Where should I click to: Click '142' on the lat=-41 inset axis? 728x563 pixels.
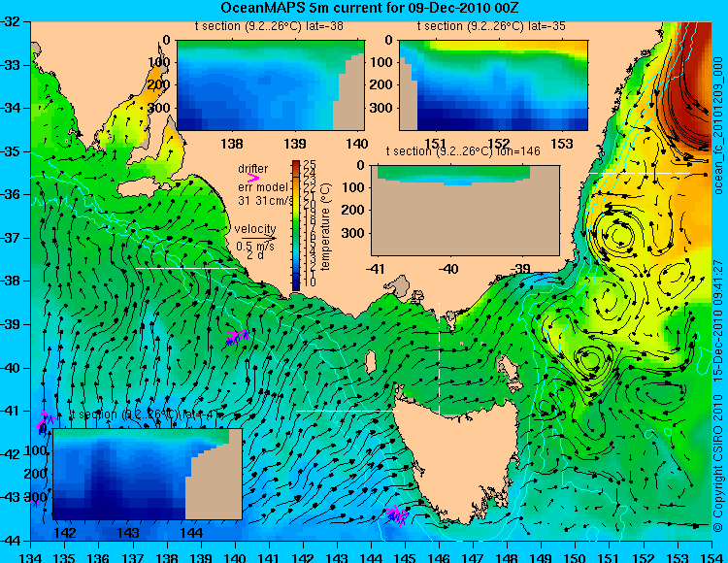point(65,532)
